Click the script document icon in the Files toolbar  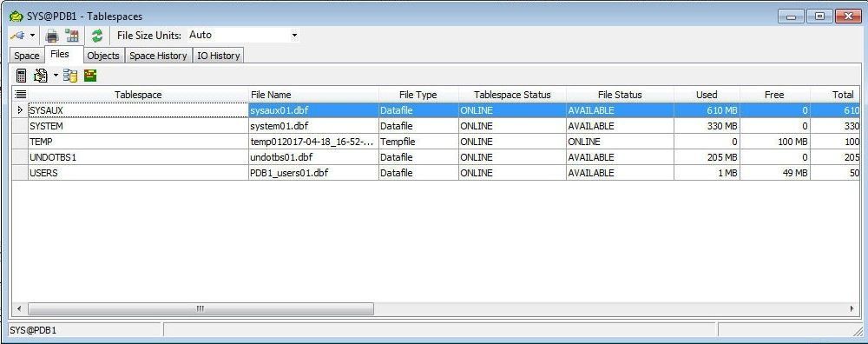click(x=41, y=76)
